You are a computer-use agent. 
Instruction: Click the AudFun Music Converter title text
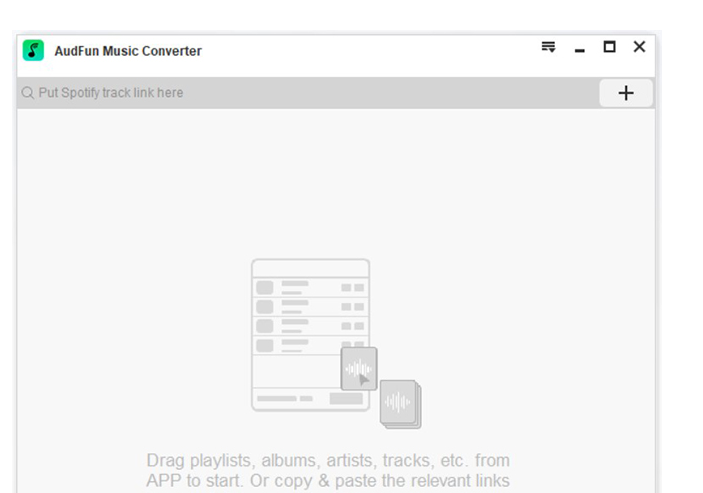128,51
